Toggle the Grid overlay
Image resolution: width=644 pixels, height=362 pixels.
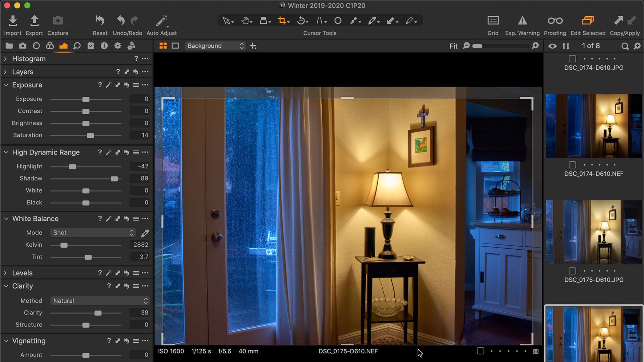pyautogui.click(x=493, y=21)
